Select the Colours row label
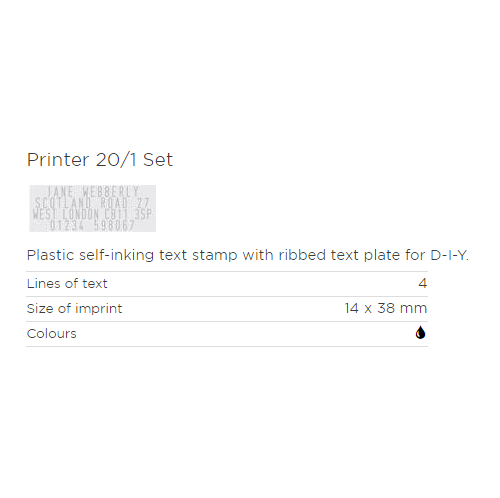The height and width of the screenshot is (498, 500). tap(52, 334)
